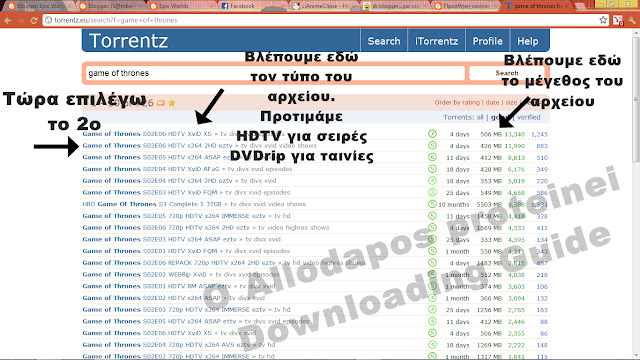Order results by date
Image resolution: width=640 pixels, height=360 pixels.
click(492, 102)
